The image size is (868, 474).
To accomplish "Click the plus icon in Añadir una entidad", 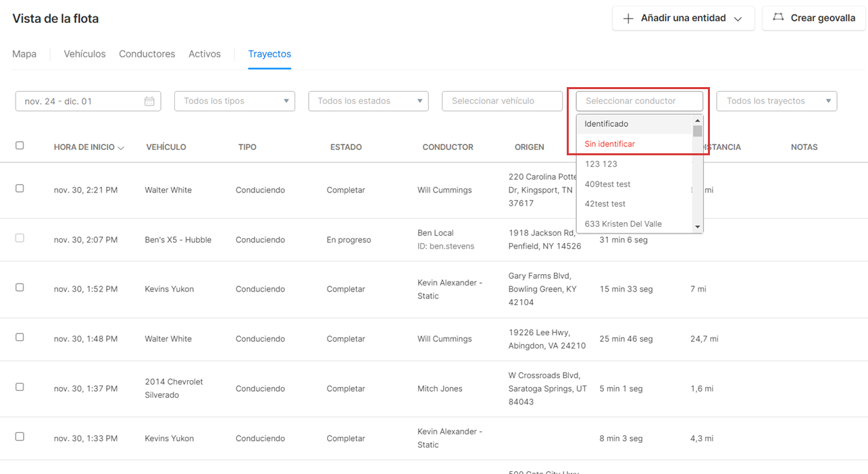I will pos(628,18).
